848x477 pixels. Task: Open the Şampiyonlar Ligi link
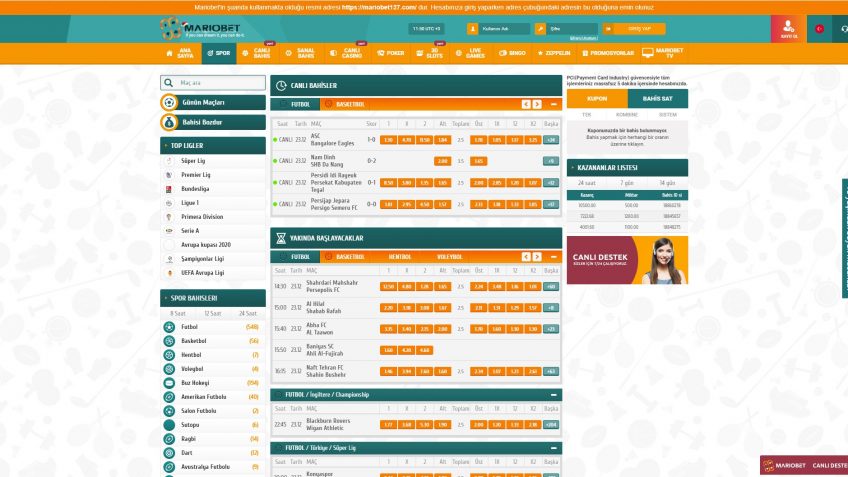[202, 259]
